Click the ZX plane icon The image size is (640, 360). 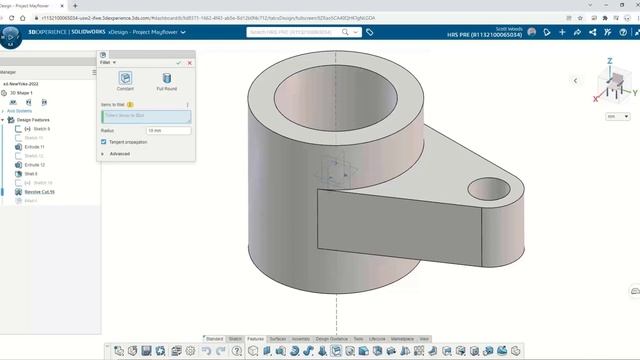pos(44,102)
